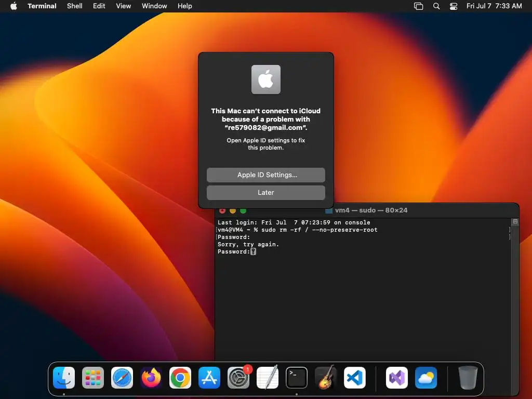
Task: Open Visual Studio purple icon in Dock
Action: [397, 378]
